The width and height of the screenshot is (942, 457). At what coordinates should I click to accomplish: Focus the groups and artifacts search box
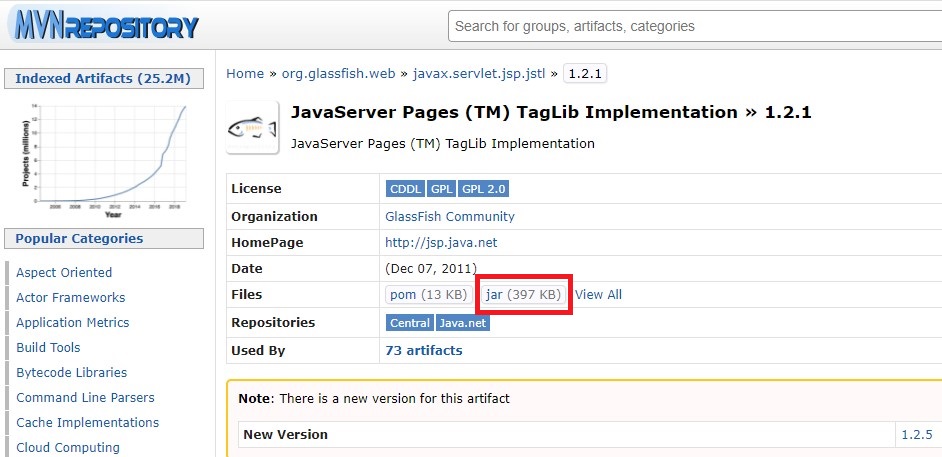[x=694, y=26]
